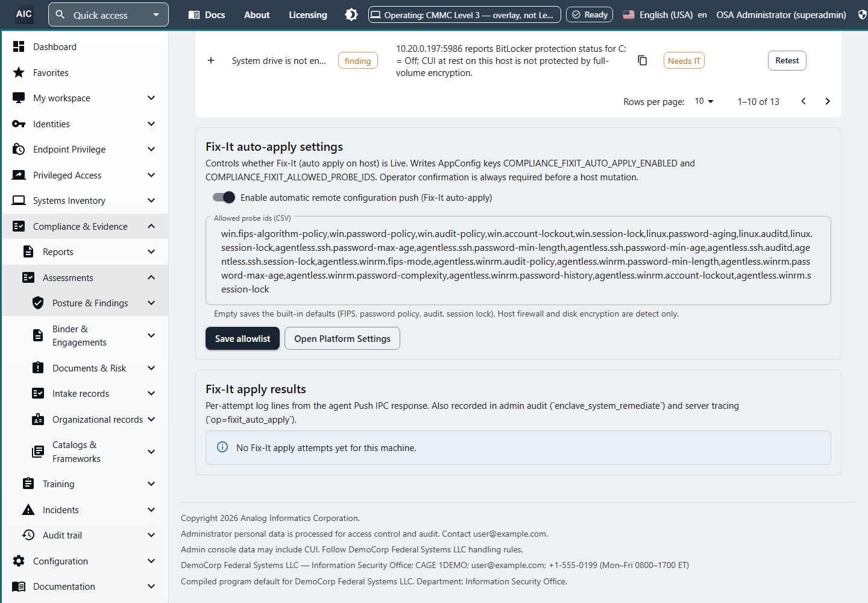Screen dimensions: 868x603
Task: Go to previous page of findings
Action: click(804, 101)
